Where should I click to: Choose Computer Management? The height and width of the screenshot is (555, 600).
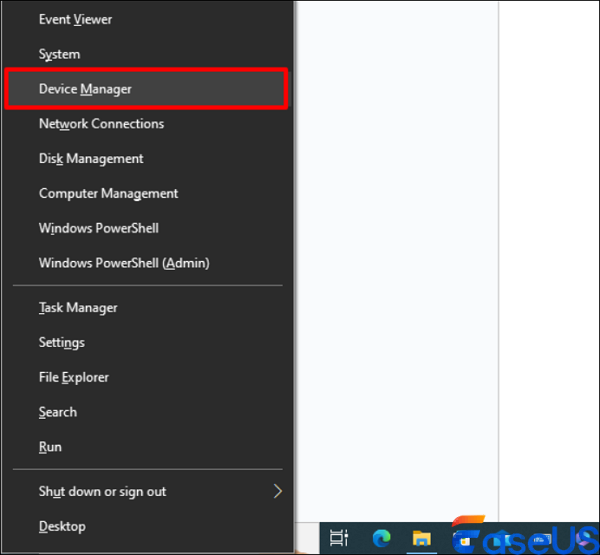point(108,194)
